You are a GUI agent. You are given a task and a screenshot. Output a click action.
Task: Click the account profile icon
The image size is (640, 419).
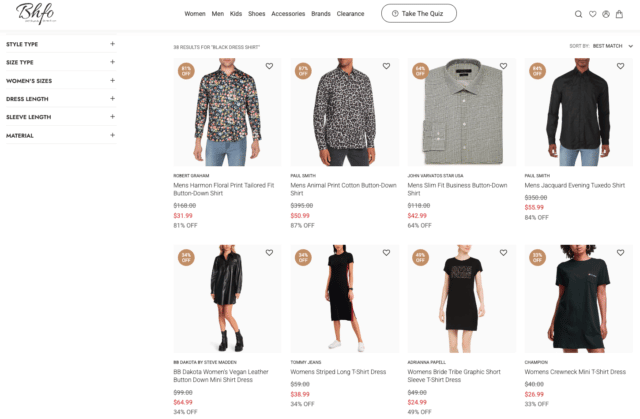tap(606, 14)
